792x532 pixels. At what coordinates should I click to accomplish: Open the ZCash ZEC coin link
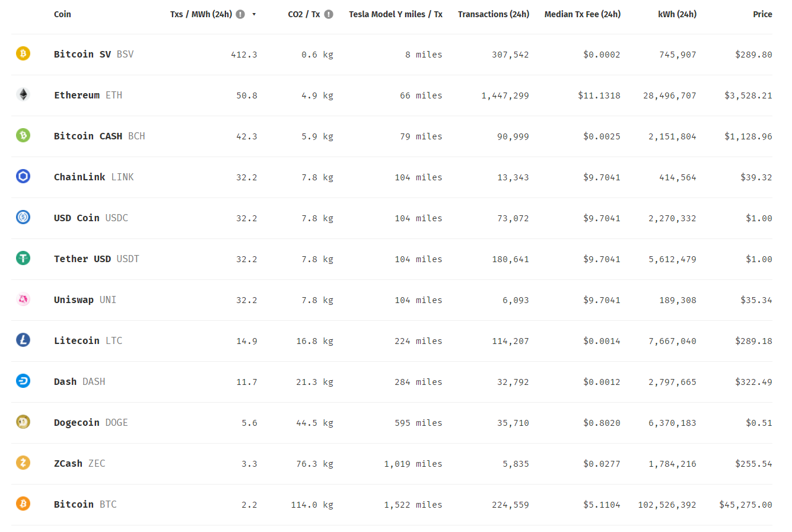coord(79,463)
